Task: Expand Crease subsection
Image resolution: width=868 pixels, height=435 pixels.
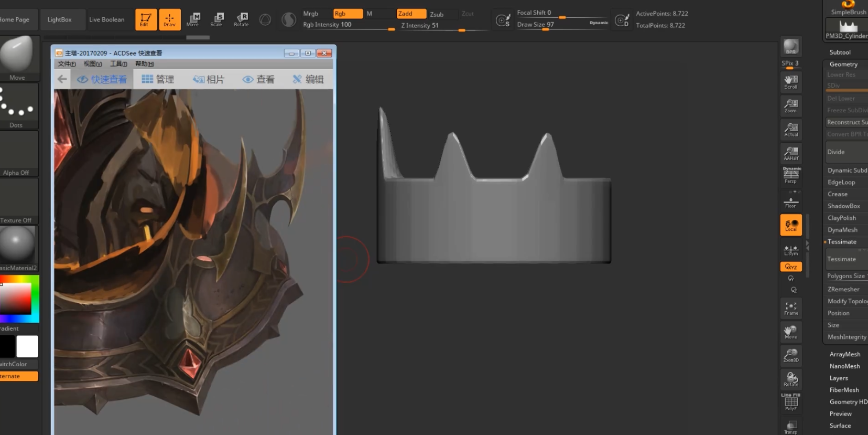Action: [x=837, y=194]
